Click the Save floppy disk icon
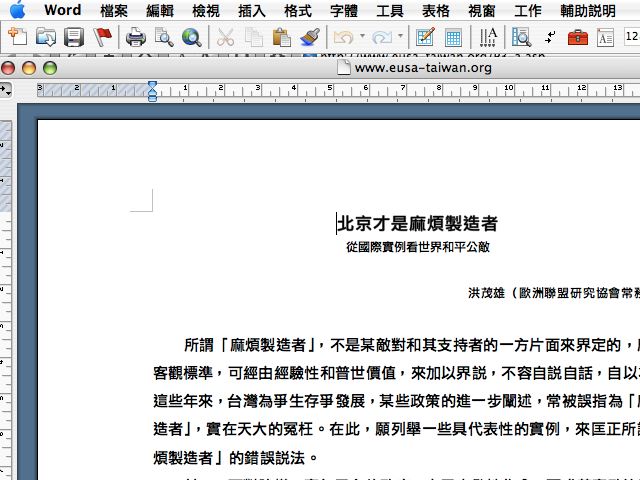Screen dimensions: 640x480 click(74, 37)
